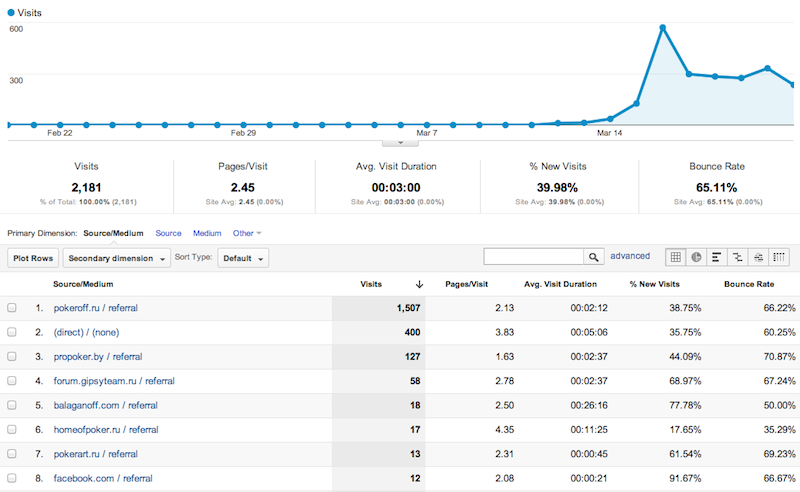Switch primary dimension to Source
The width and height of the screenshot is (800, 492).
168,233
